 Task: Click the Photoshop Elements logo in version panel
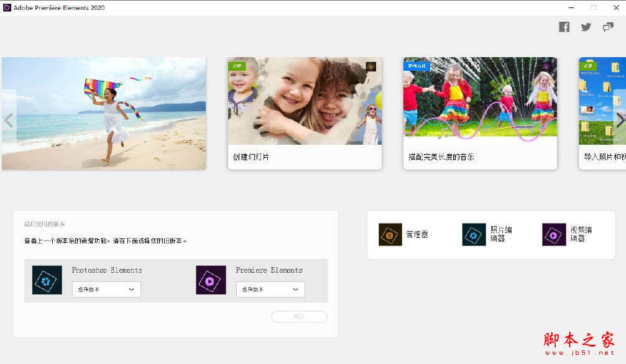click(x=47, y=280)
